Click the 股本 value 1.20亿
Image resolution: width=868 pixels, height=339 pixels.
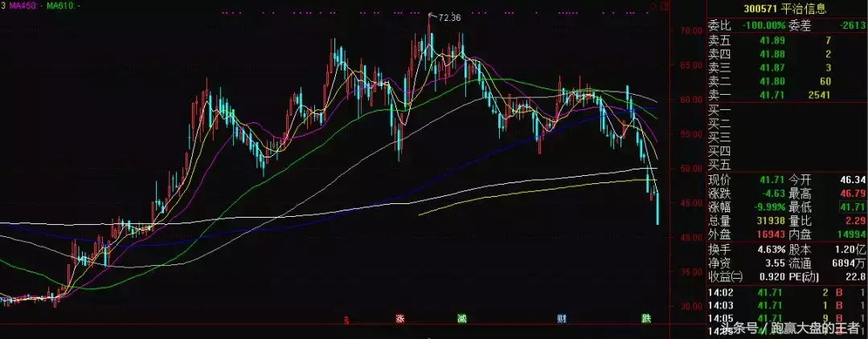[x=850, y=251]
